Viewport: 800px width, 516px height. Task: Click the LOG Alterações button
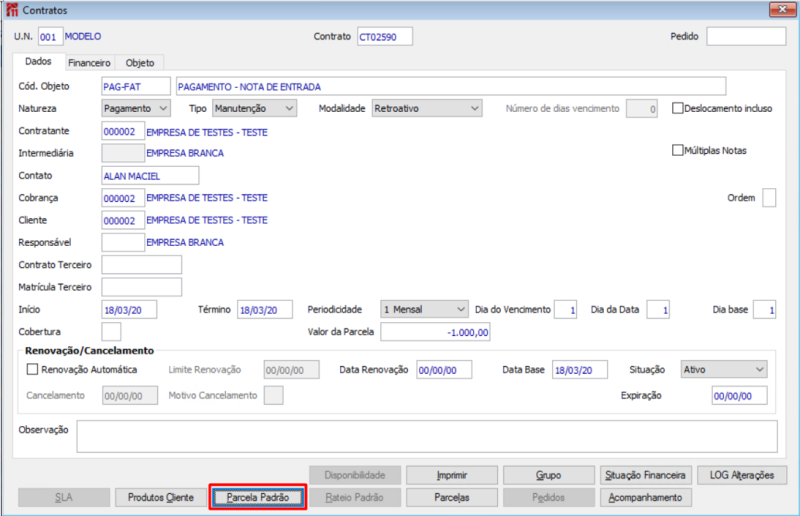coord(742,475)
